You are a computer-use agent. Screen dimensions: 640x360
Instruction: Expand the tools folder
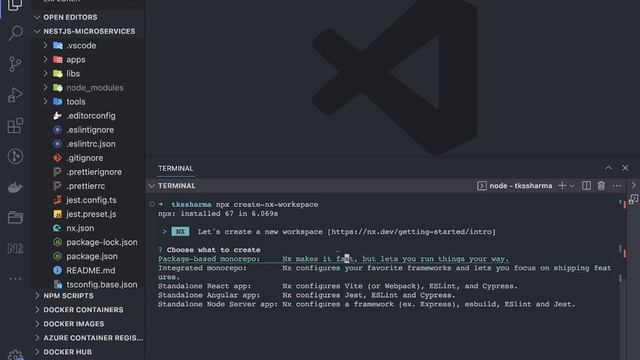[88, 102]
